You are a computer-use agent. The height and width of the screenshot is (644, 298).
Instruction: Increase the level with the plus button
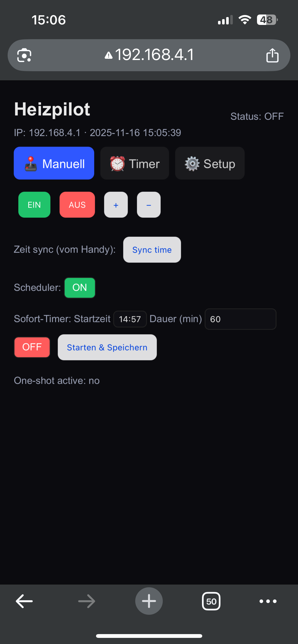(116, 205)
